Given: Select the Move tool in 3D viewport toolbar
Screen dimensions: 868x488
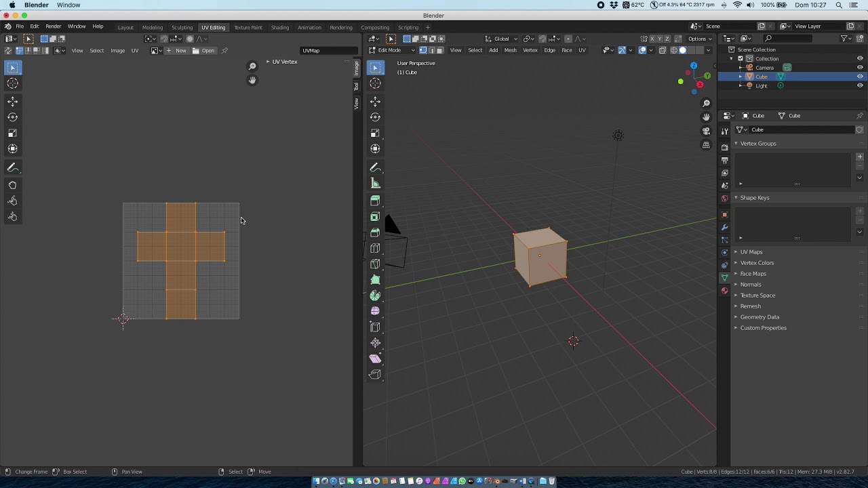Looking at the screenshot, I should pyautogui.click(x=375, y=101).
